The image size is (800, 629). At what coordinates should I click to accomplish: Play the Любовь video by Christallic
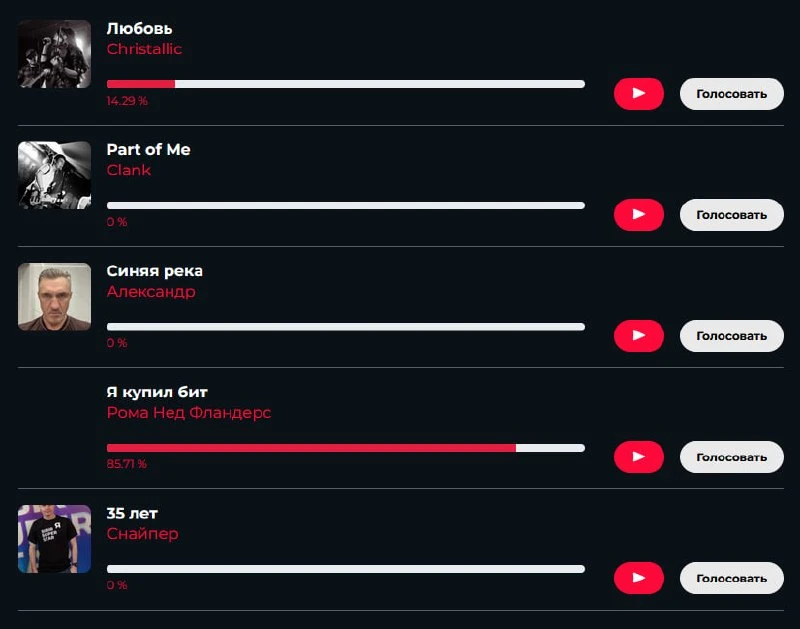click(x=638, y=94)
